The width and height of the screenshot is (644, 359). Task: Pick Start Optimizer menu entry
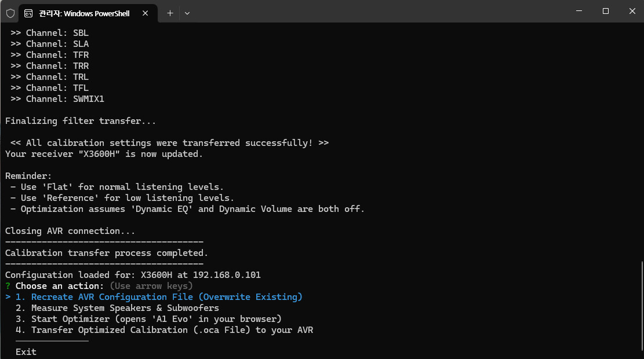tap(148, 319)
